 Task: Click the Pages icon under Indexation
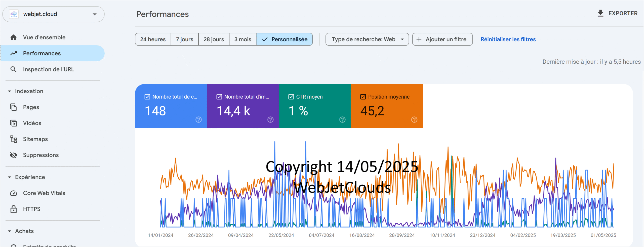pyautogui.click(x=14, y=107)
